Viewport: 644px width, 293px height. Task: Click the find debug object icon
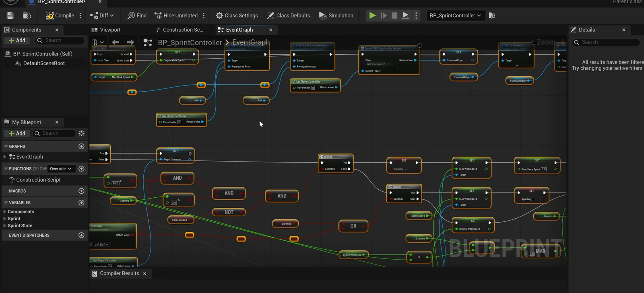492,16
